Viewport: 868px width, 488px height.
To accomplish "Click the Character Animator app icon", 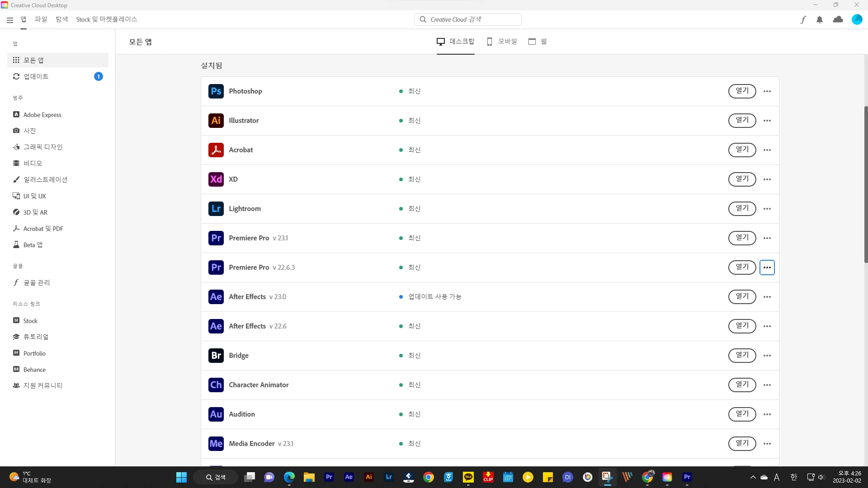I will pyautogui.click(x=216, y=385).
